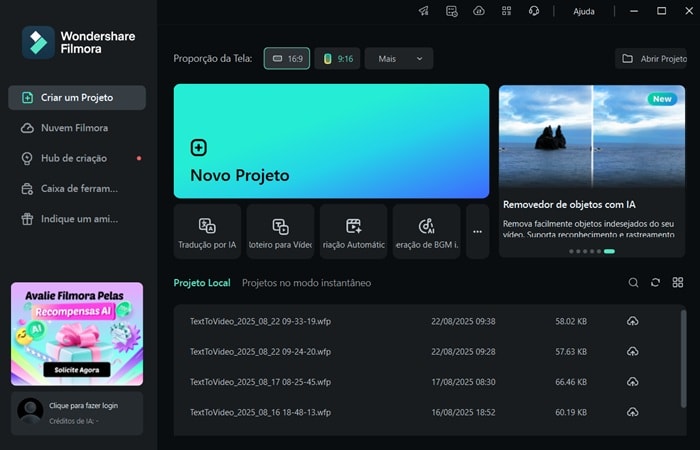Expand the Mais aspect ratio dropdown
The image size is (700, 450).
click(x=399, y=58)
